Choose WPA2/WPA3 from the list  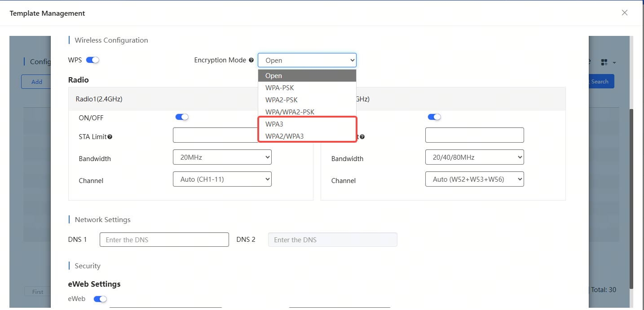[284, 136]
